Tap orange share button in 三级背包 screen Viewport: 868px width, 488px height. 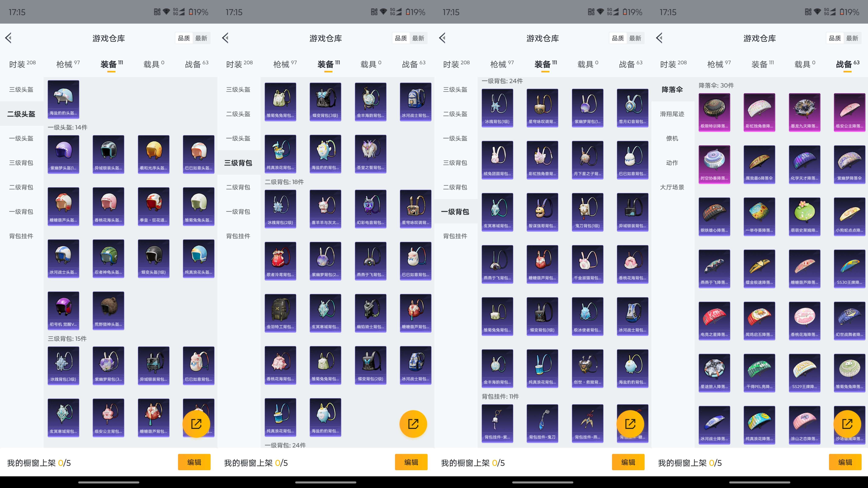(x=413, y=424)
